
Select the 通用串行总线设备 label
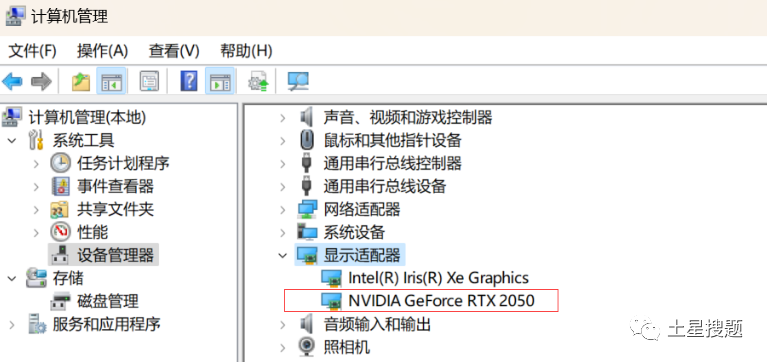384,186
